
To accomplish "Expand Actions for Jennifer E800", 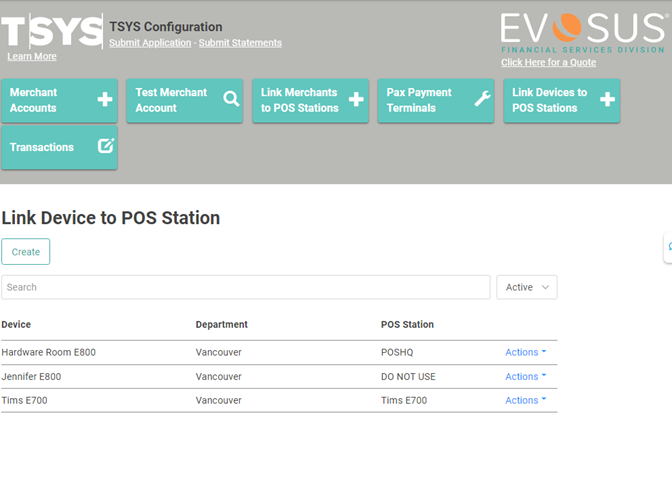I will [x=525, y=377].
